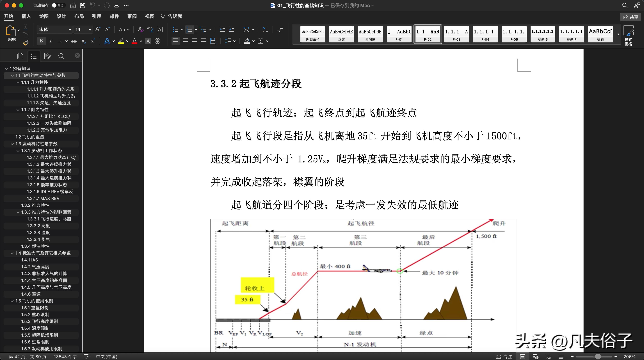This screenshot has height=360, width=644.
Task: Click the search icon in the navigation pane
Action: point(61,56)
